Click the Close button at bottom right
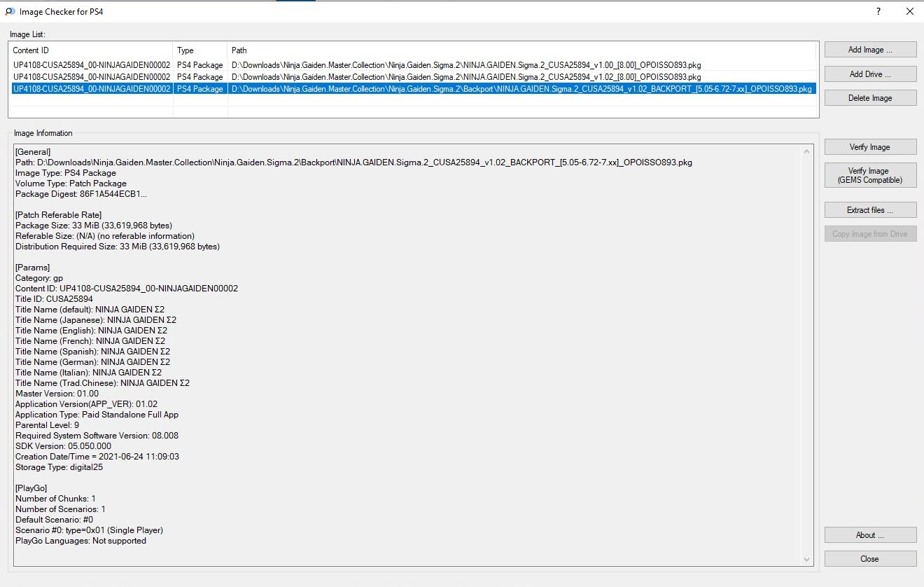Screen dimensions: 924x587 click(870, 559)
